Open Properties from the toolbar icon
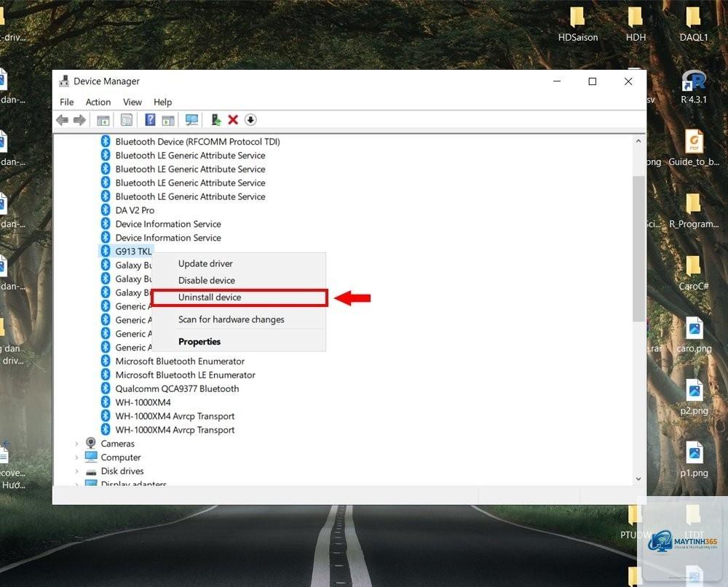The width and height of the screenshot is (728, 587). tap(126, 120)
